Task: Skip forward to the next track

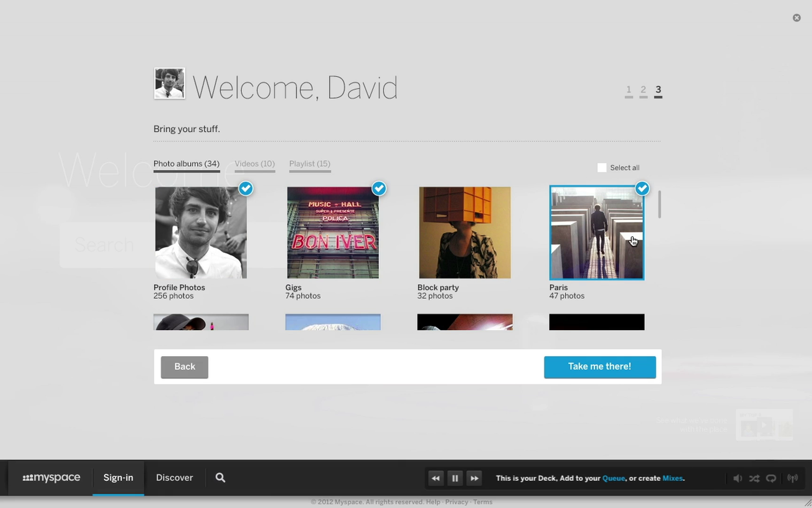Action: pyautogui.click(x=475, y=478)
